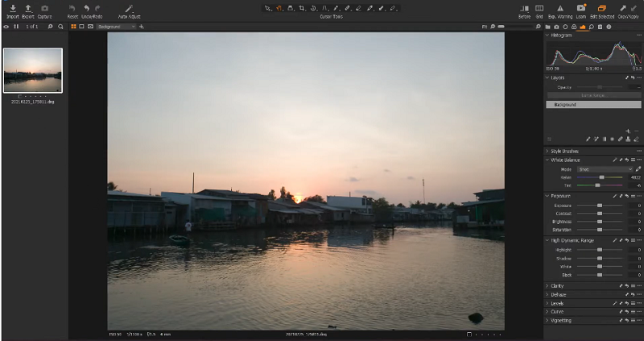The height and width of the screenshot is (341, 644).
Task: Select the clone stamp layer icon
Action: point(628,139)
